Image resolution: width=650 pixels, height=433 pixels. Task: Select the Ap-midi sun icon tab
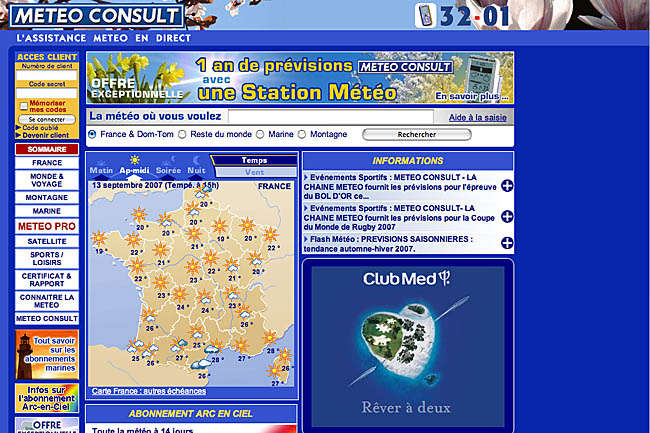pyautogui.click(x=134, y=165)
